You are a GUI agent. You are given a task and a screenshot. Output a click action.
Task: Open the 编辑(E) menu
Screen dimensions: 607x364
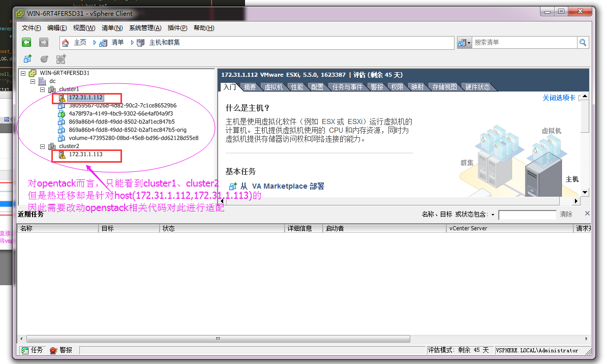coord(57,28)
